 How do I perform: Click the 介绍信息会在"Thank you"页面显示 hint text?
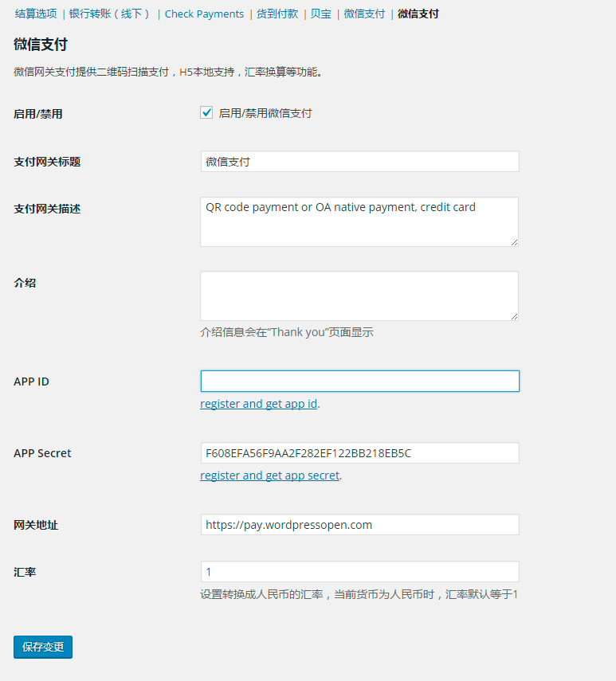tap(287, 332)
